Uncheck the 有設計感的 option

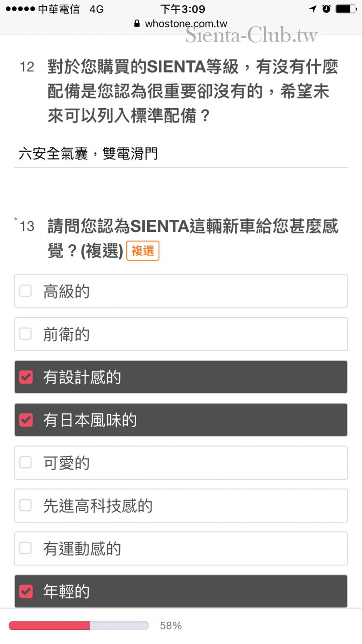pyautogui.click(x=26, y=377)
